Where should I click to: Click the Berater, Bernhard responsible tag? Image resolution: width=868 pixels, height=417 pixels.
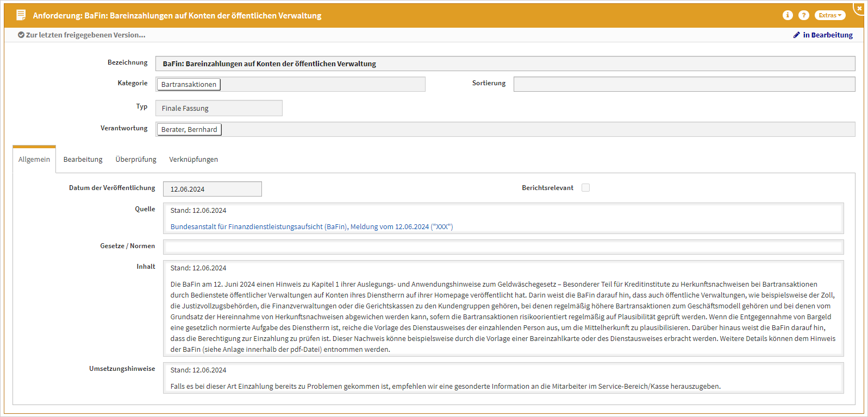(189, 129)
